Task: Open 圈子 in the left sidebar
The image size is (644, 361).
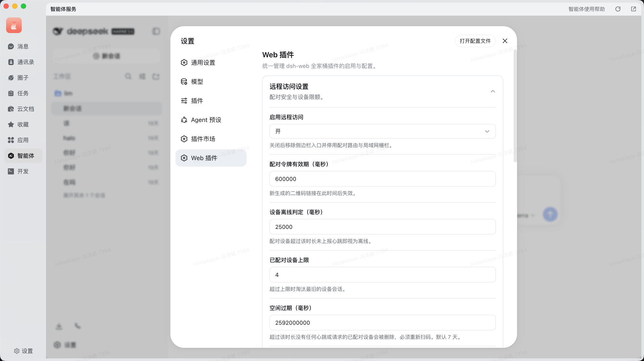Action: point(23,78)
